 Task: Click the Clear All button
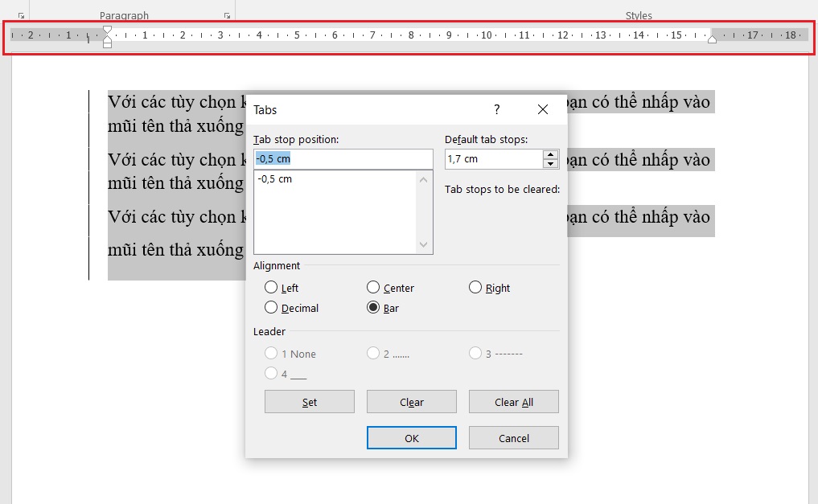coord(513,401)
